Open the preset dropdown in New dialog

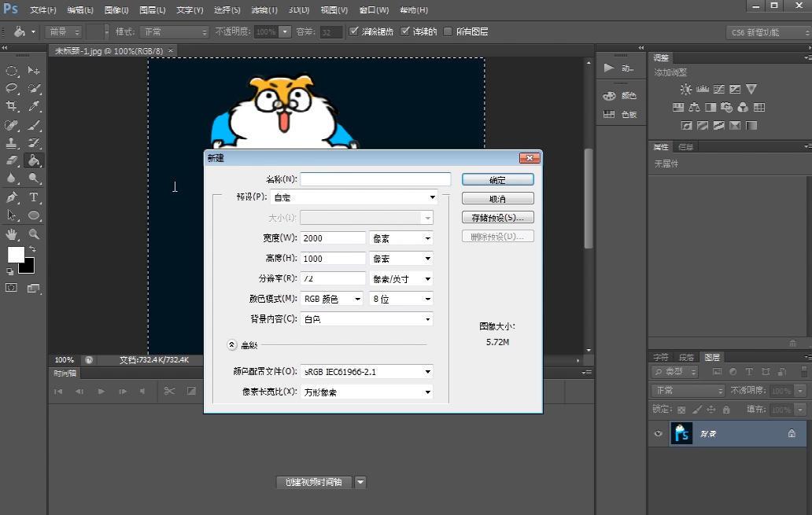pyautogui.click(x=354, y=197)
